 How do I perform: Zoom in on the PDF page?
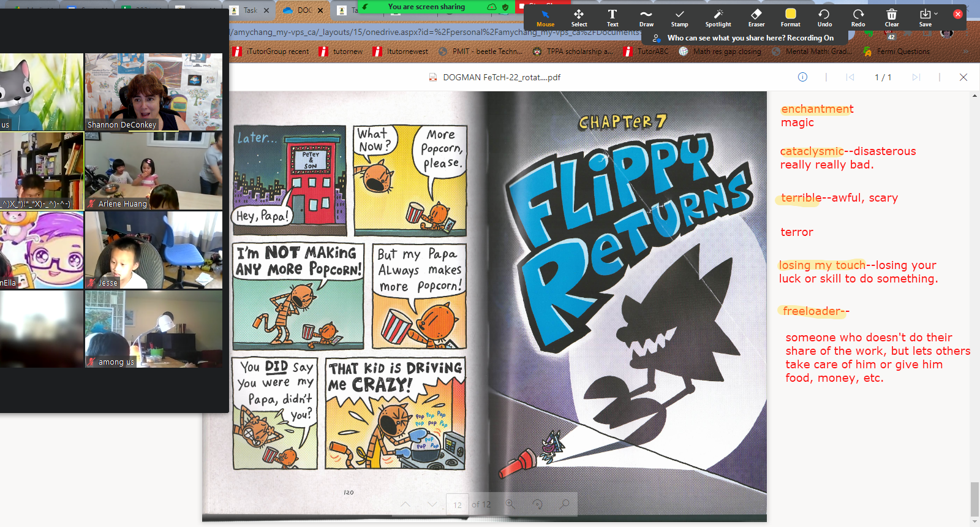point(510,504)
